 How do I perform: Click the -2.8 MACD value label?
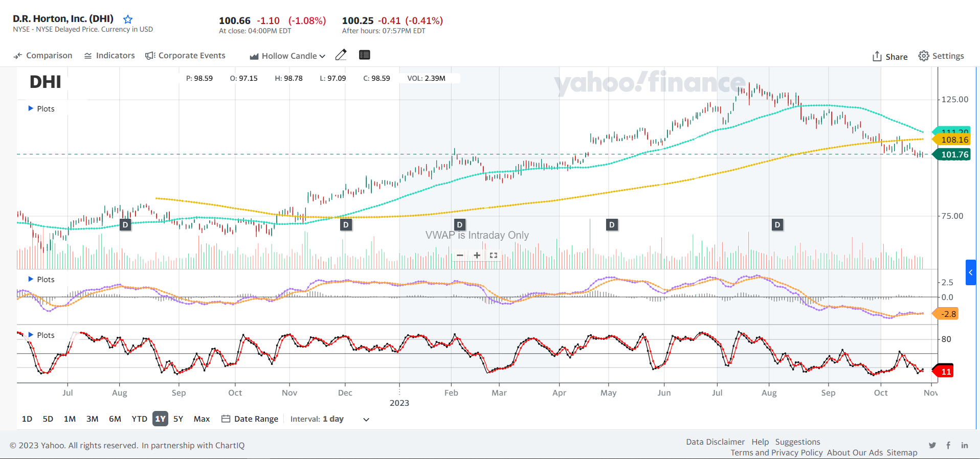946,314
